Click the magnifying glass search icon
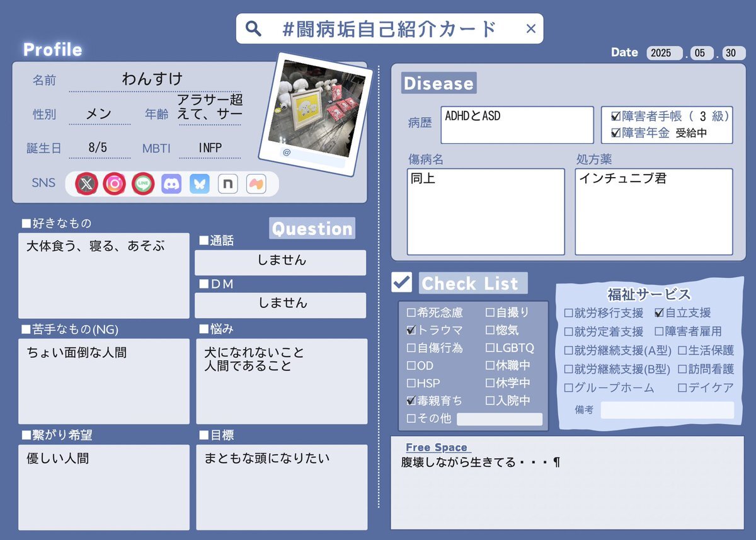The image size is (756, 540). click(x=253, y=28)
